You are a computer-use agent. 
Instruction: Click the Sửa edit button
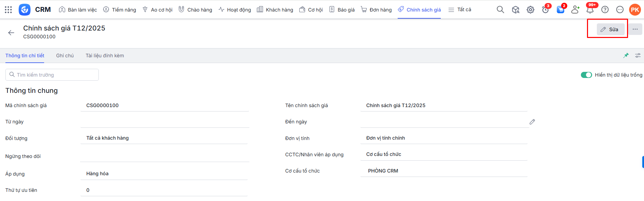click(x=610, y=29)
